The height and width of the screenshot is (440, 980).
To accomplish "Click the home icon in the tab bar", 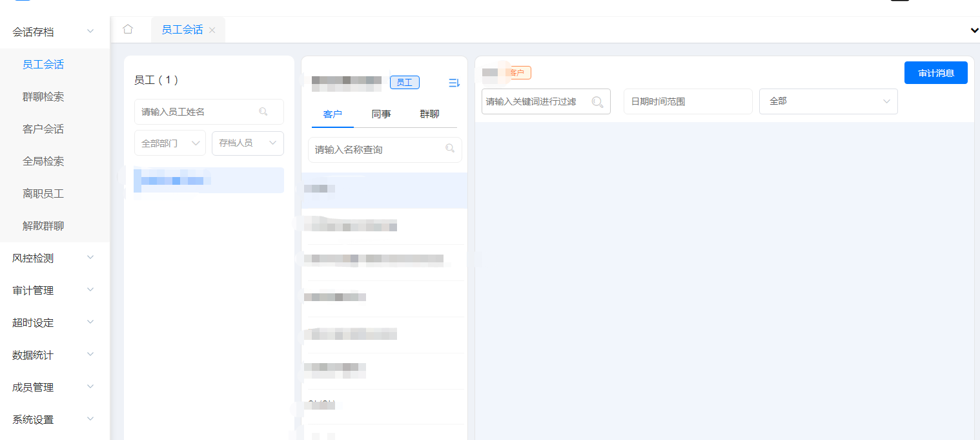I will pyautogui.click(x=127, y=29).
